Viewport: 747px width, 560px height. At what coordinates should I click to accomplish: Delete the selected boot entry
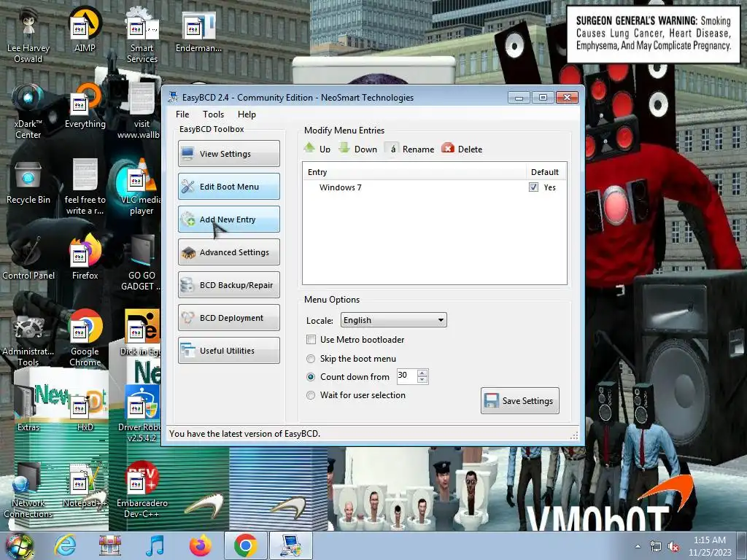click(462, 149)
